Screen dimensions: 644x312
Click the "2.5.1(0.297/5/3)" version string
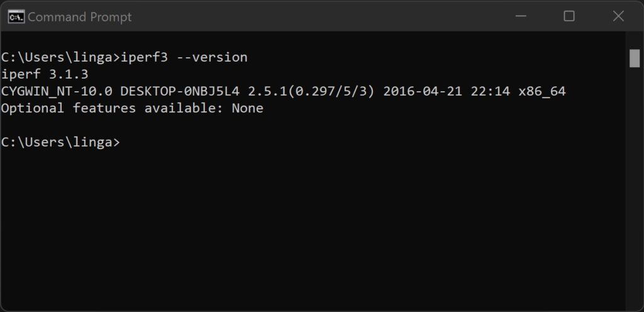point(311,91)
